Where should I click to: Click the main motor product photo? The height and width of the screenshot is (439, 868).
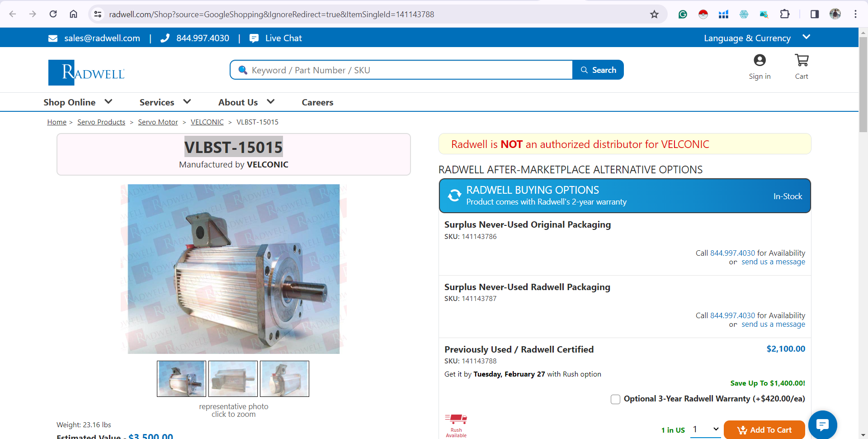(234, 269)
